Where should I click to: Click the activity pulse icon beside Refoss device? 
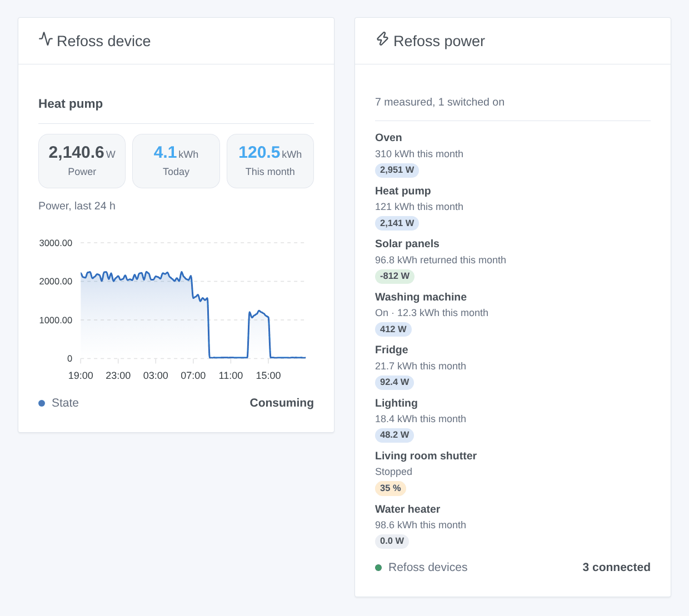(46, 39)
